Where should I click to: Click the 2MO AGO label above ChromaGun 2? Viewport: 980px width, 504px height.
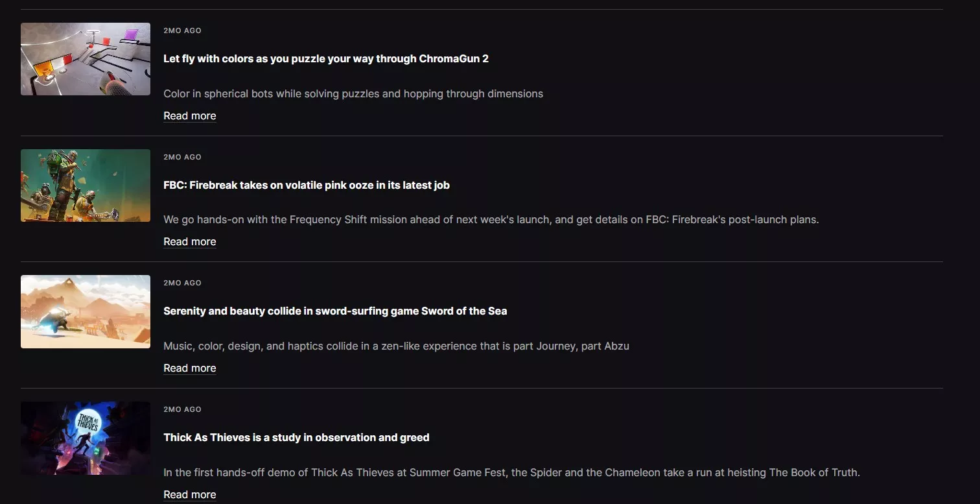[x=182, y=30]
